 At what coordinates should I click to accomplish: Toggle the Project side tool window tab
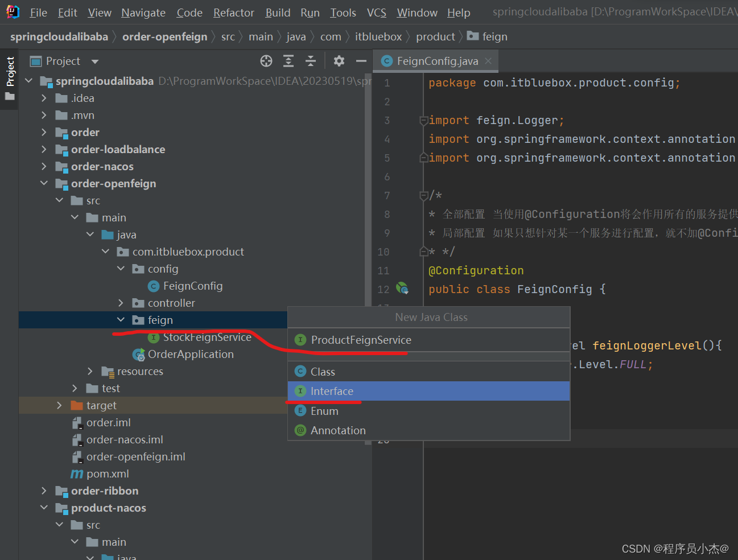(x=10, y=78)
